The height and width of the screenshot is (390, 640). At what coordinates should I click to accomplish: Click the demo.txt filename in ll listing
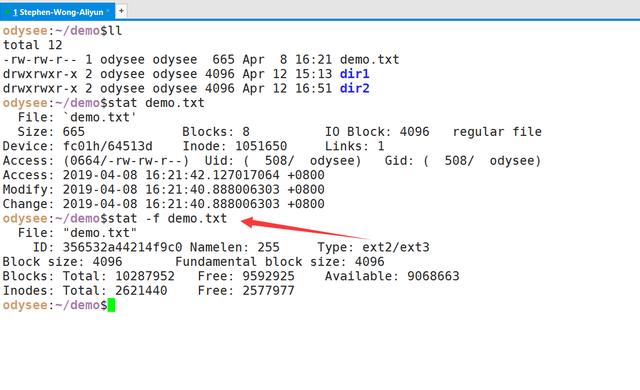tap(369, 60)
